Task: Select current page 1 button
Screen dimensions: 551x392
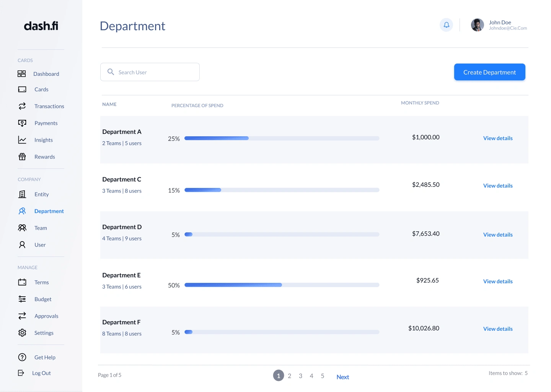Action: pyautogui.click(x=279, y=376)
